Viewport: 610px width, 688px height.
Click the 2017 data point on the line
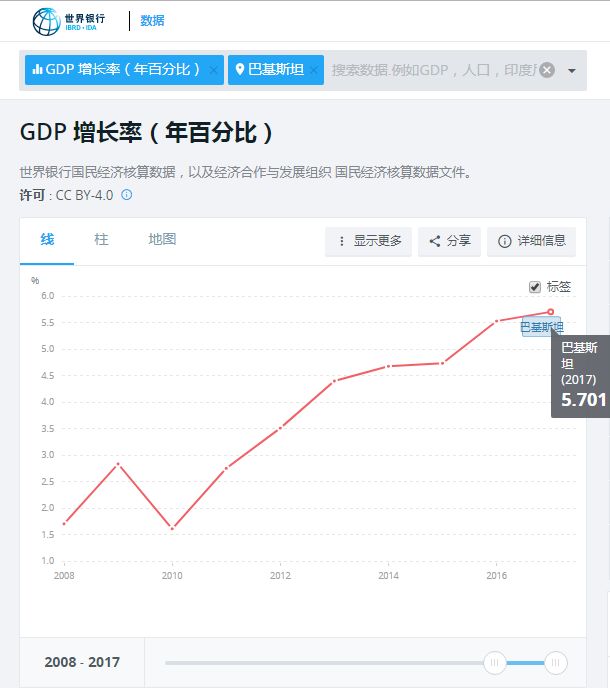click(550, 312)
